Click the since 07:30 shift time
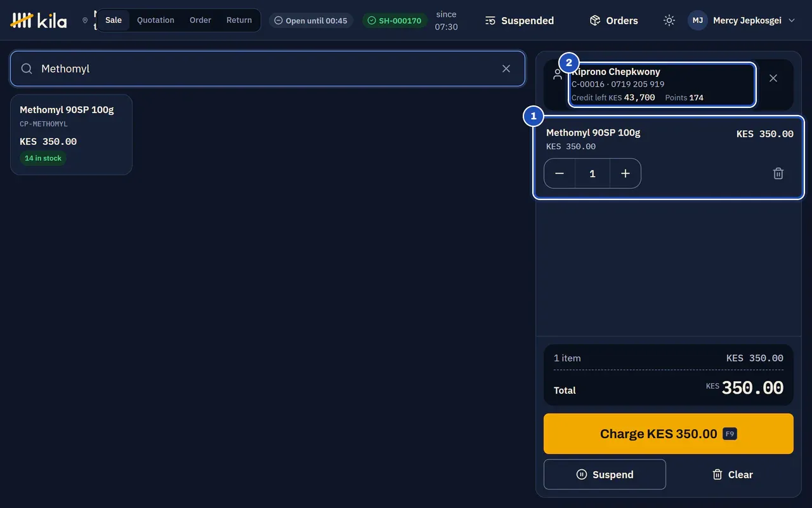This screenshot has width=812, height=508. [x=446, y=20]
